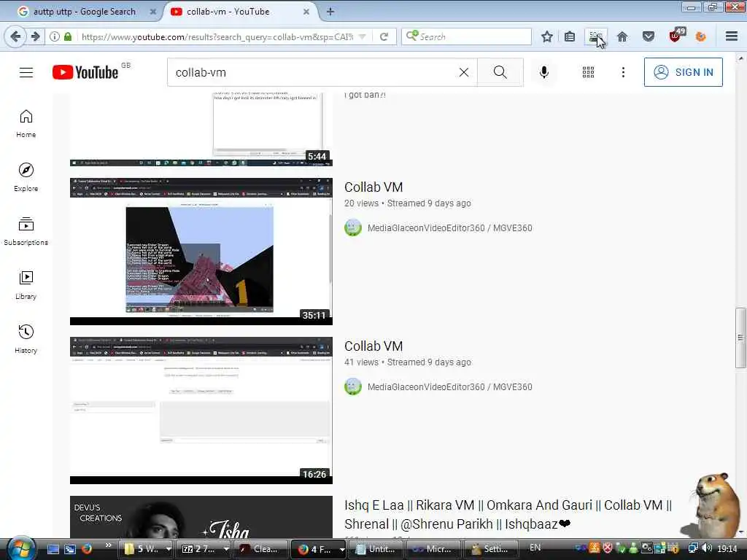Open the Windows Start orb
The width and height of the screenshot is (747, 560).
tap(20, 548)
